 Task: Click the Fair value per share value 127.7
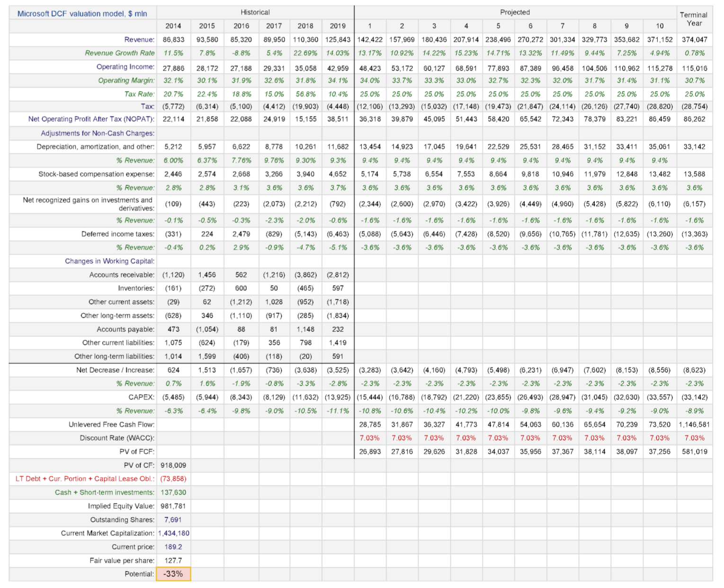(173, 560)
